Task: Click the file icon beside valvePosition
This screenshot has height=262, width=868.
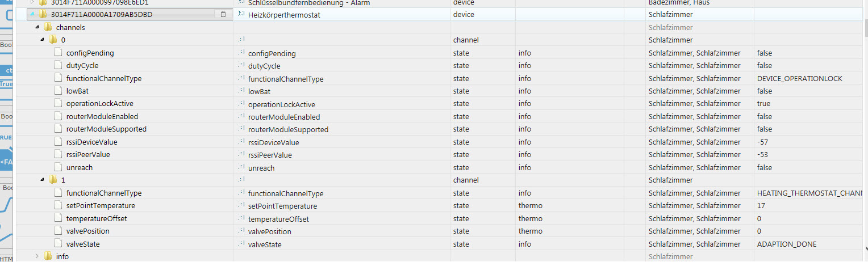Action: coord(59,231)
